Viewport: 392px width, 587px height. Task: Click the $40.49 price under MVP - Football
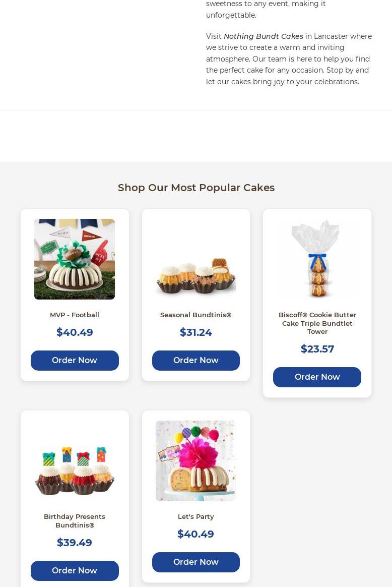(x=75, y=332)
